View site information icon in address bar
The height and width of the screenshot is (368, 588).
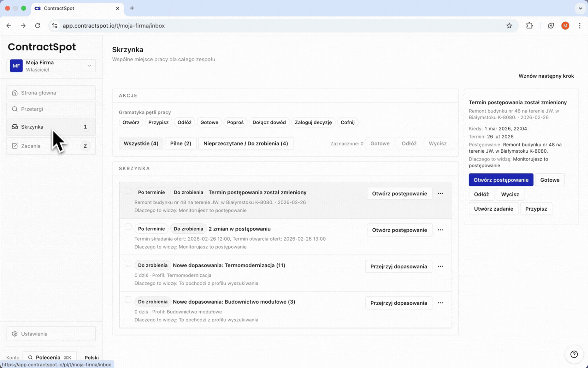55,26
